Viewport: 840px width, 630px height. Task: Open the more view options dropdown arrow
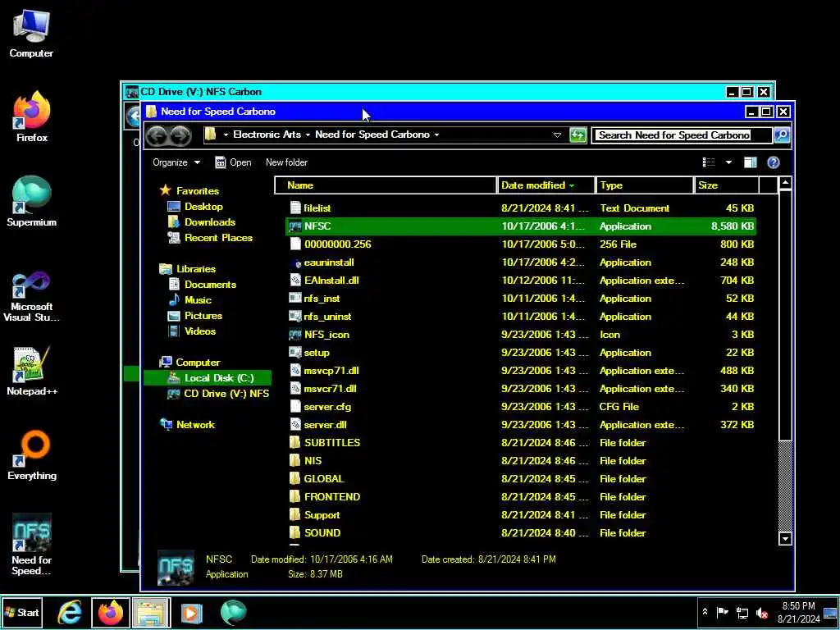coord(728,162)
